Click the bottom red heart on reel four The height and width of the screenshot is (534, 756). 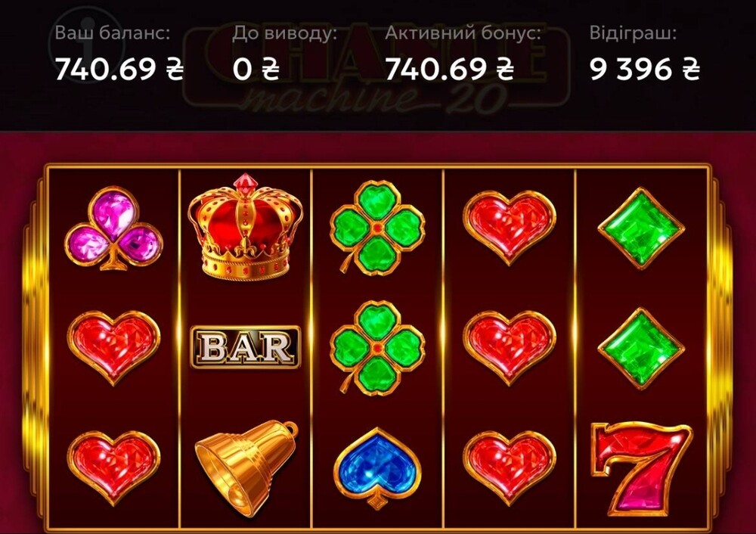(x=510, y=468)
